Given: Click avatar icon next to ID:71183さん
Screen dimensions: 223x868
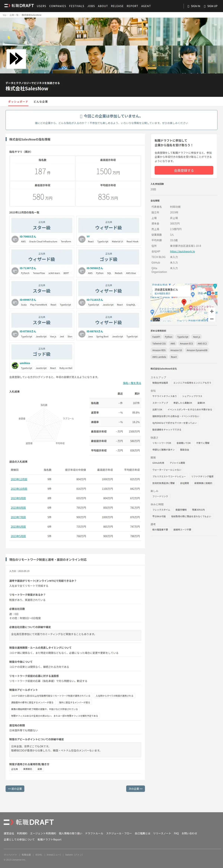Looking at the screenshot, I should [x=82, y=302].
